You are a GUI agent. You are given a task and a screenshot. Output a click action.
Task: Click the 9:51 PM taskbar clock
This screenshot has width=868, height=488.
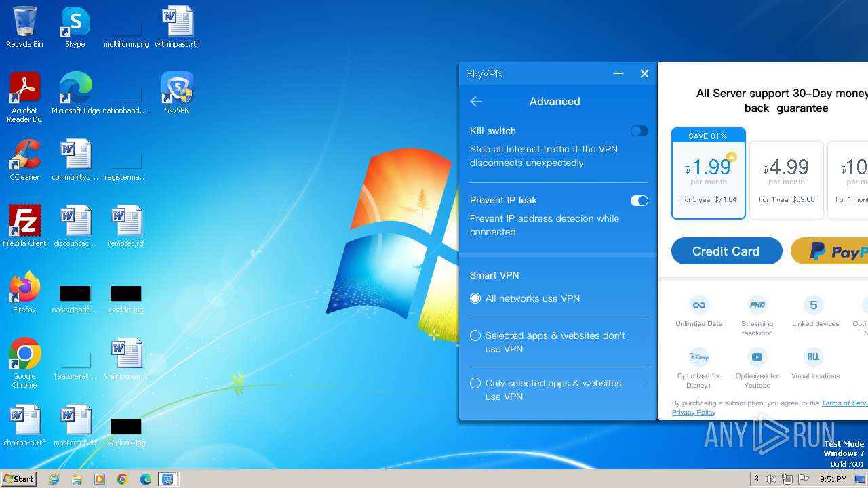(833, 479)
